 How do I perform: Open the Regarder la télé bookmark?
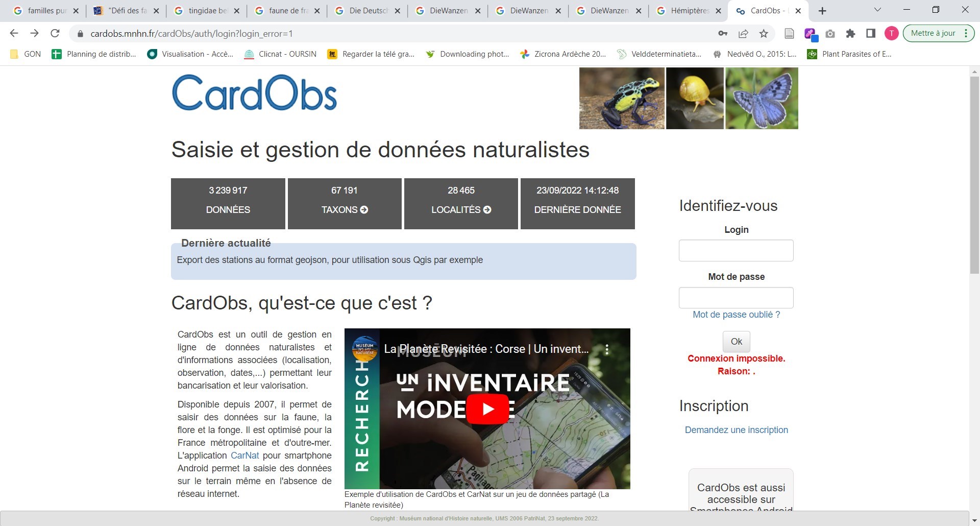click(x=371, y=54)
